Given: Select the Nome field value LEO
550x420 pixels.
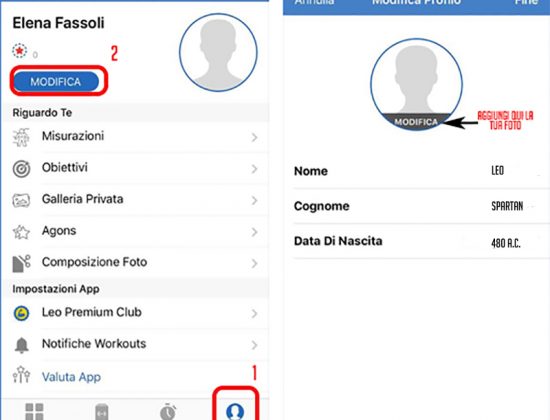Looking at the screenshot, I should click(497, 171).
